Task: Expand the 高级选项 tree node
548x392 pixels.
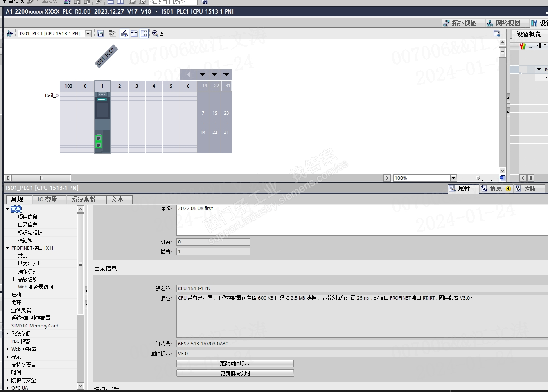Action: (x=14, y=279)
